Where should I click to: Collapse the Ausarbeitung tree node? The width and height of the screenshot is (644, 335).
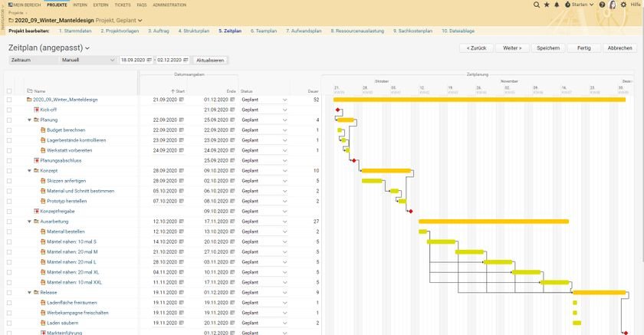click(x=30, y=222)
